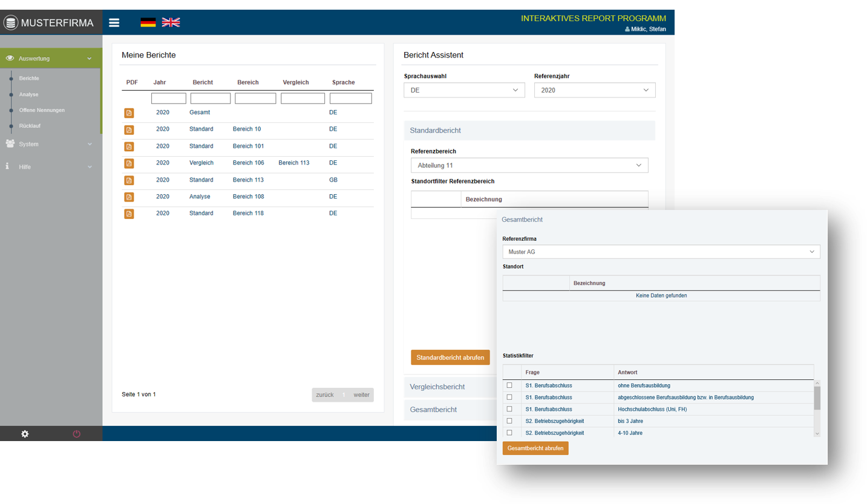Open PDF icon for Bereich 106 Vergleich report
The image size is (867, 504).
pyautogui.click(x=129, y=163)
